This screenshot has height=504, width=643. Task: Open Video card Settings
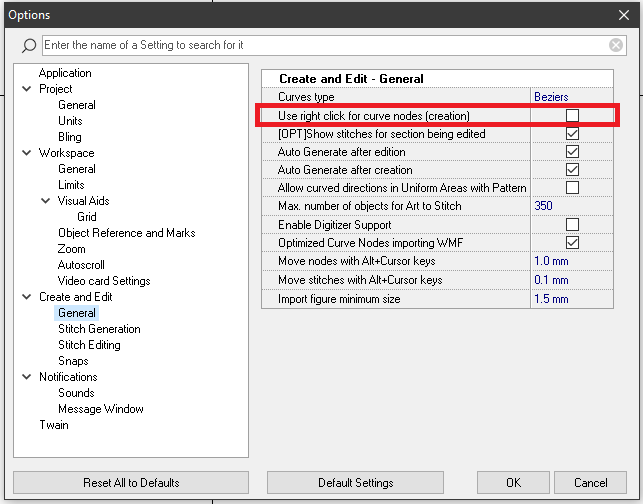[104, 281]
